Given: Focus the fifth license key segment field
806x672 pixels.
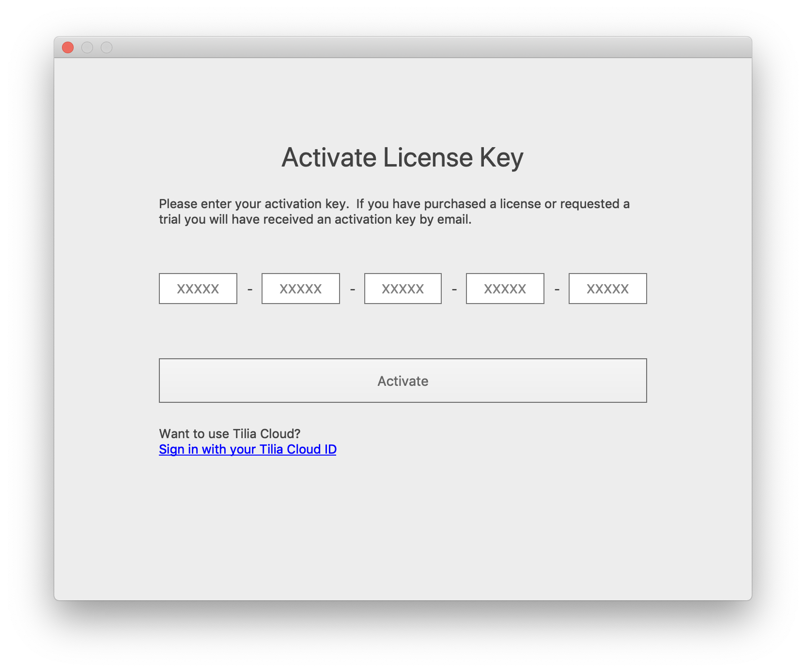Looking at the screenshot, I should point(608,289).
